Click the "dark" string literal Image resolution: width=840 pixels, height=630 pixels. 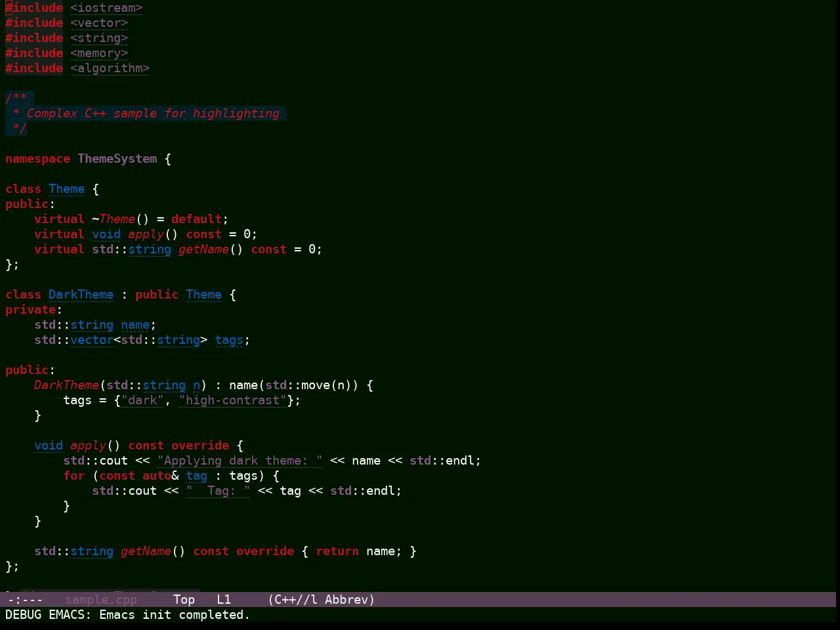click(x=142, y=400)
